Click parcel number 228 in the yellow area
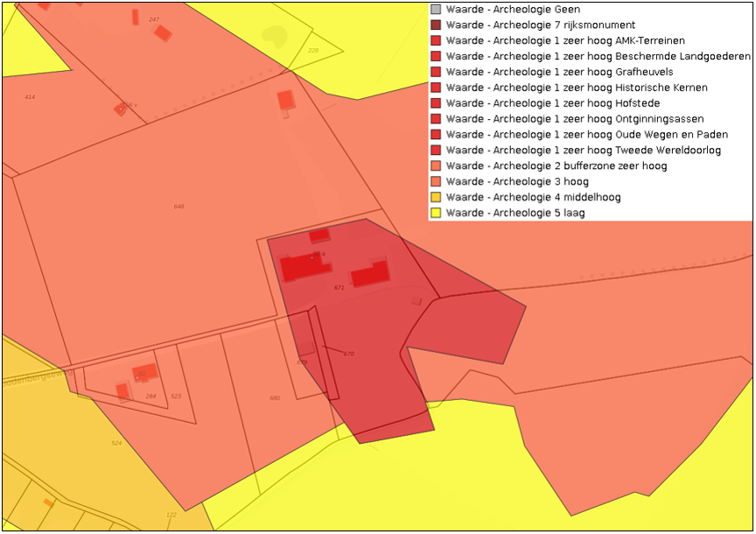The height and width of the screenshot is (534, 756). coord(313,50)
